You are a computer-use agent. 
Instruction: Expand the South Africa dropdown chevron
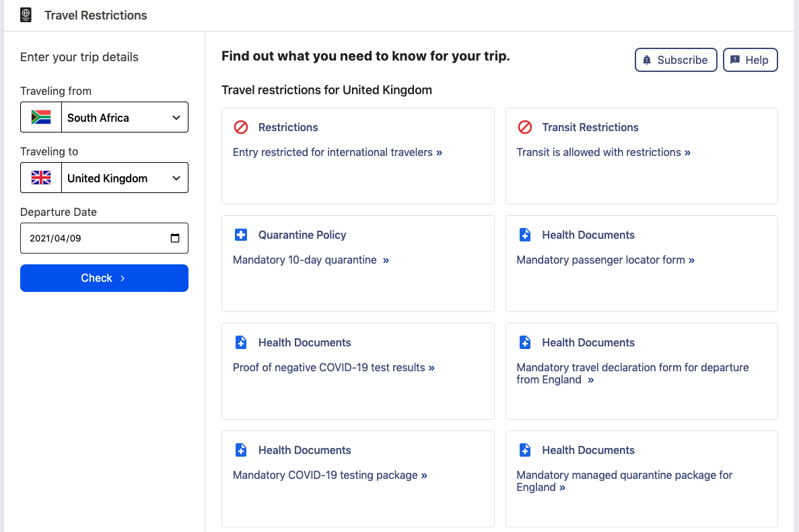pyautogui.click(x=176, y=118)
